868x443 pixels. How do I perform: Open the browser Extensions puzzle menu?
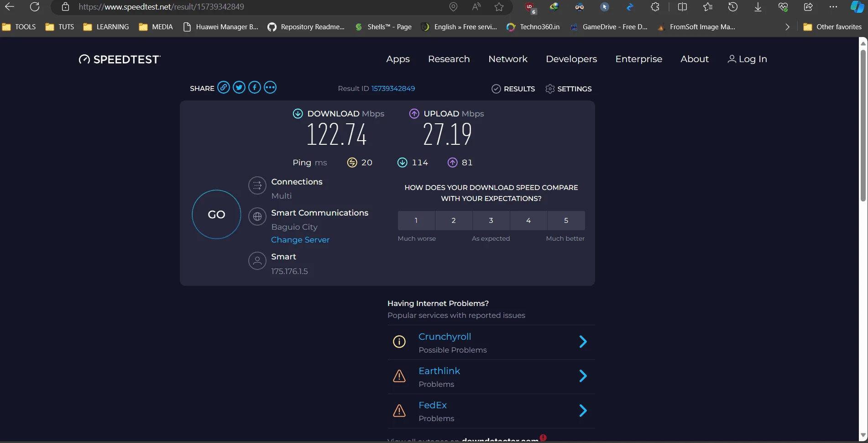click(655, 7)
